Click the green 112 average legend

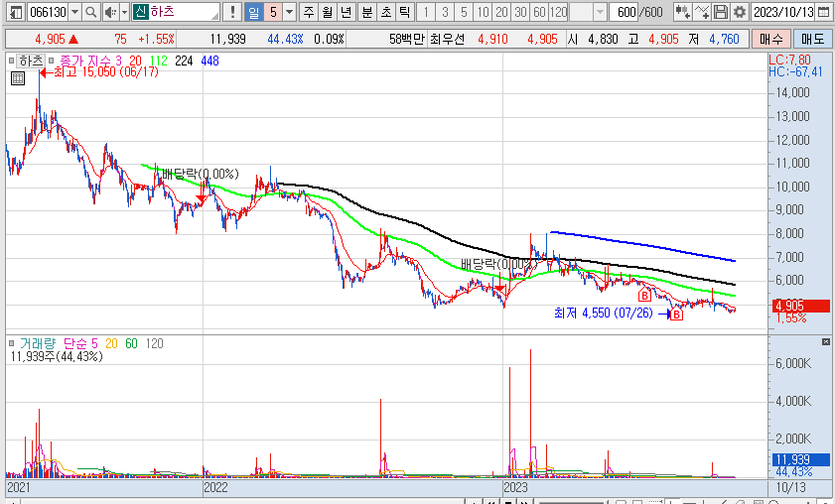click(x=158, y=61)
